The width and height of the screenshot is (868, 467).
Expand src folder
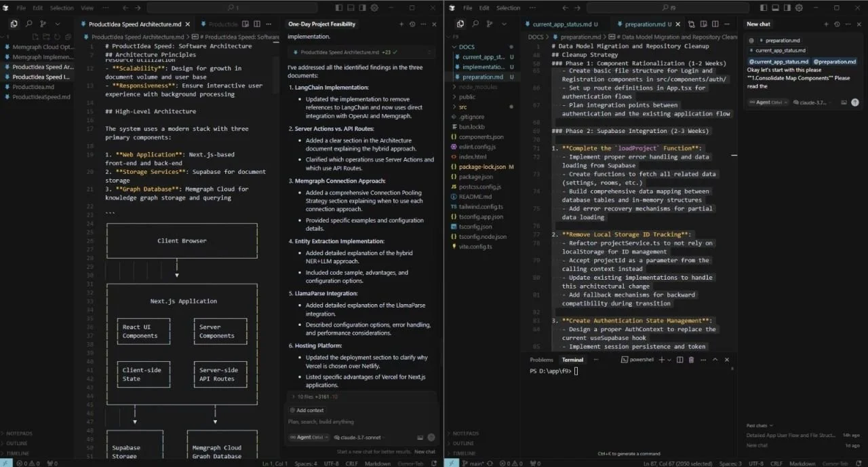pyautogui.click(x=462, y=107)
